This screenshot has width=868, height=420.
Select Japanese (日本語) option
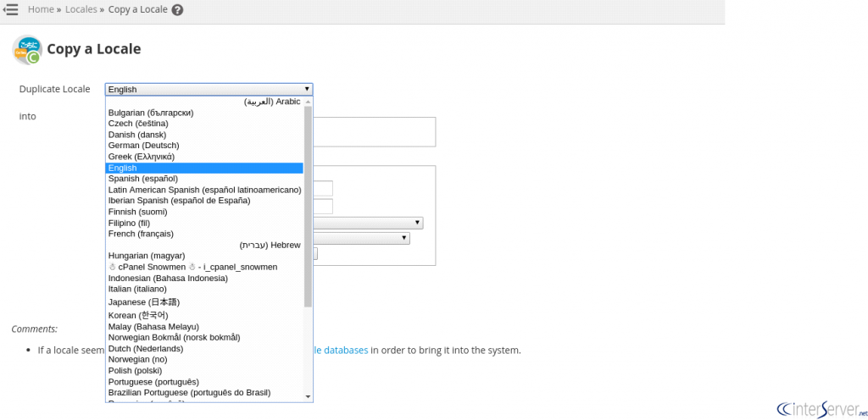[204, 301]
